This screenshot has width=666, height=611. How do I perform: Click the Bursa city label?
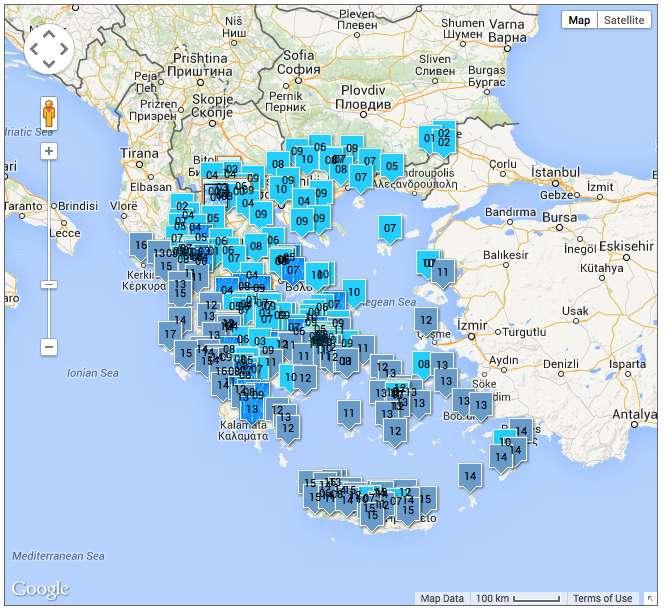pyautogui.click(x=559, y=218)
